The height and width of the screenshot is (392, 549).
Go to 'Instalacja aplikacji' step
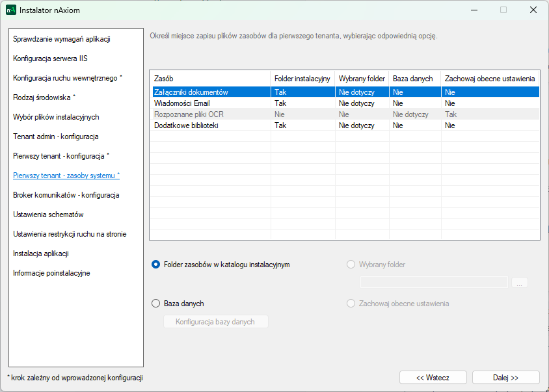[41, 254]
